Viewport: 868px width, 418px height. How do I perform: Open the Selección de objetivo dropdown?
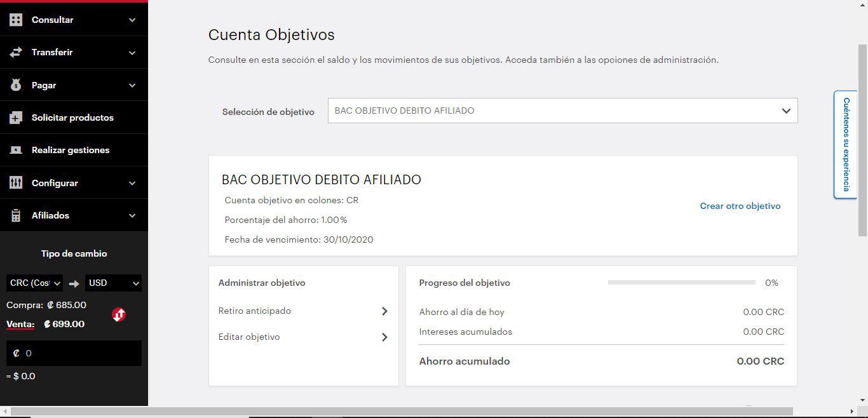[x=562, y=111]
